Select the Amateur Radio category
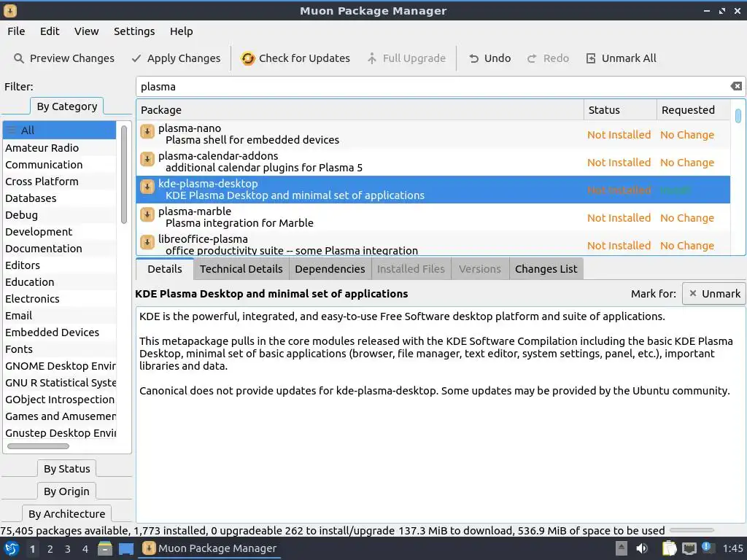 tap(60, 148)
